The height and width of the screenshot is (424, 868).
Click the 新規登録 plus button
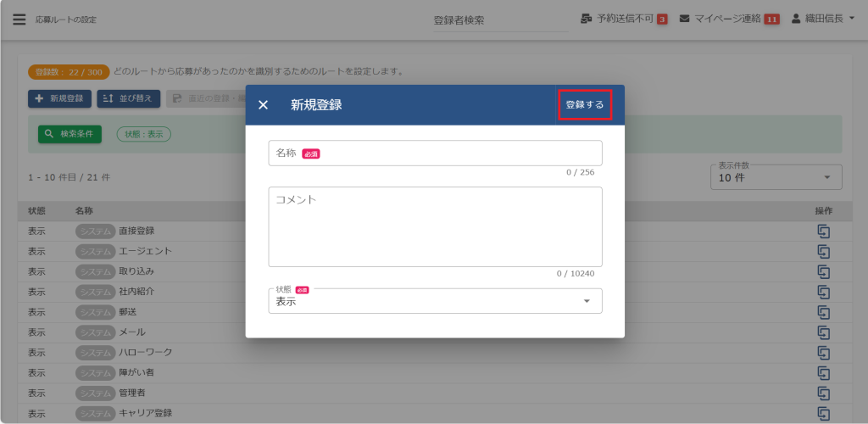[60, 98]
